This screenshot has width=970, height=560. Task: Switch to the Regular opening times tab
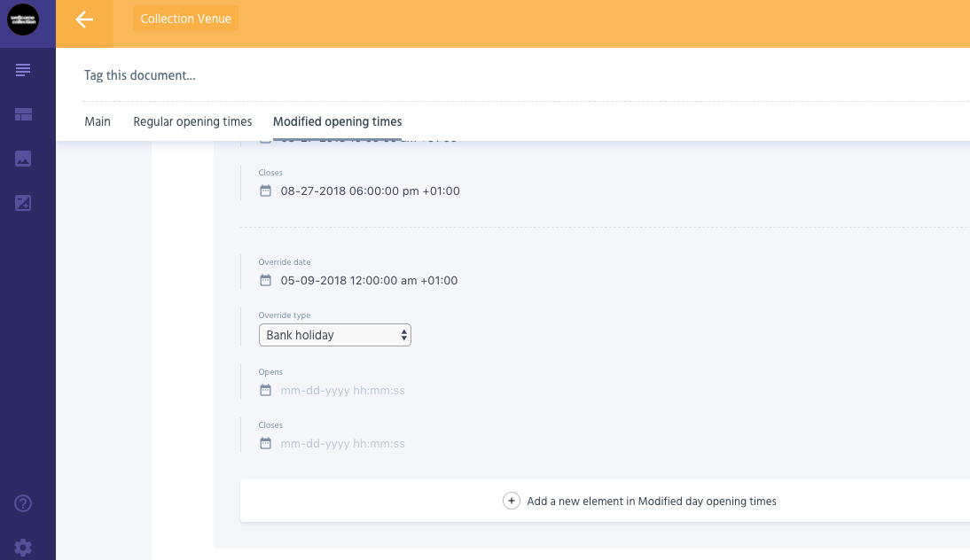pos(192,121)
